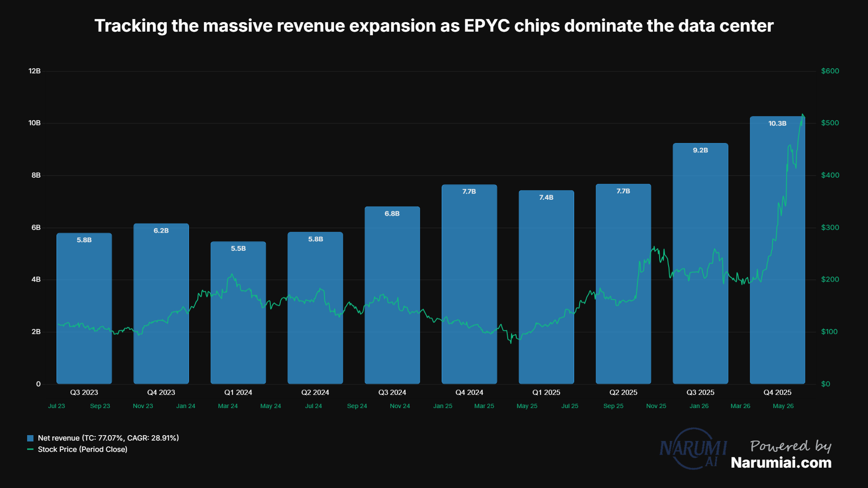Click the Q4 2023 revenue bar
The image size is (868, 488).
[x=161, y=304]
